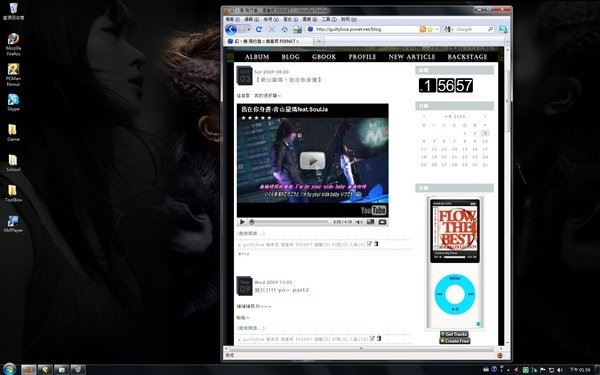Open the PROFILE navigation item
Image resolution: width=600 pixels, height=375 pixels.
click(362, 57)
